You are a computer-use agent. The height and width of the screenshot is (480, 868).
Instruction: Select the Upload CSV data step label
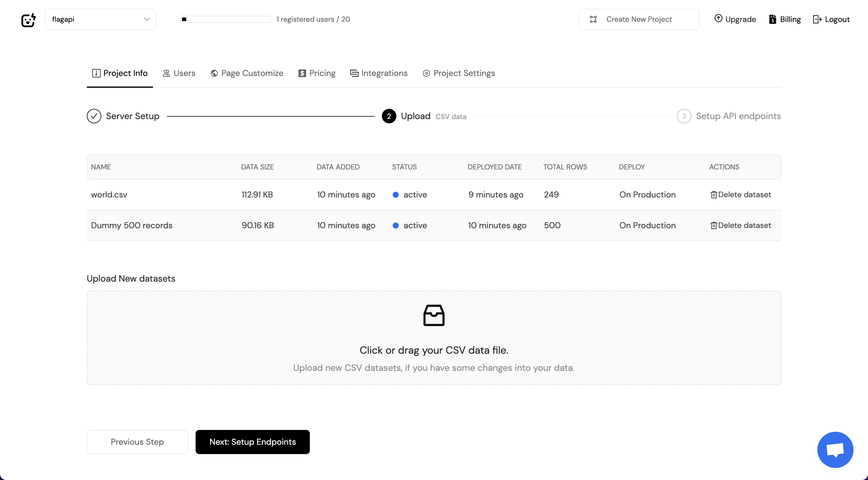[x=433, y=116]
